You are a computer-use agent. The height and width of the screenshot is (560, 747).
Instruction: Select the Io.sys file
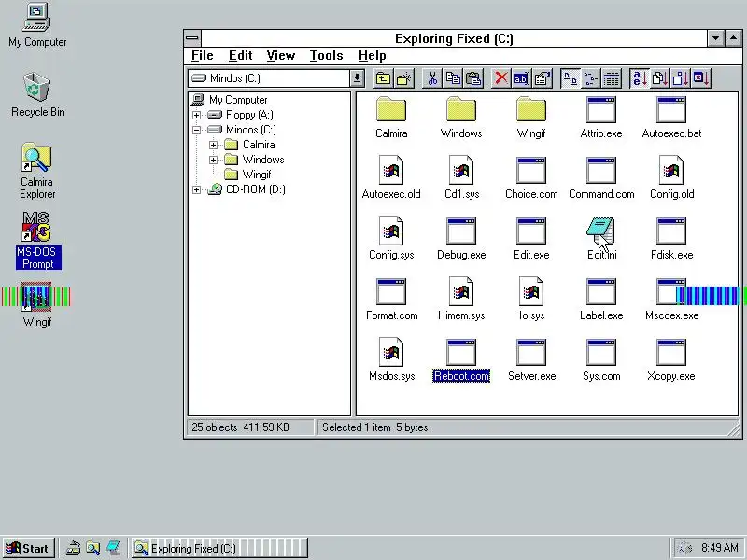(531, 300)
